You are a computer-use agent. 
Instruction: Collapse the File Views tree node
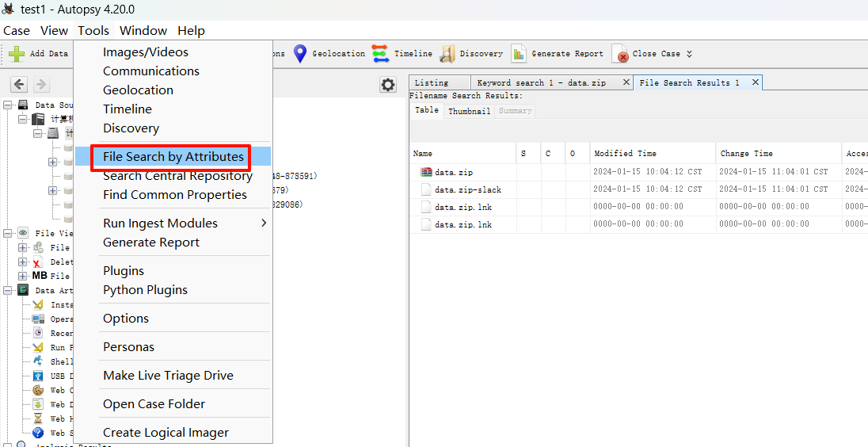coord(7,233)
